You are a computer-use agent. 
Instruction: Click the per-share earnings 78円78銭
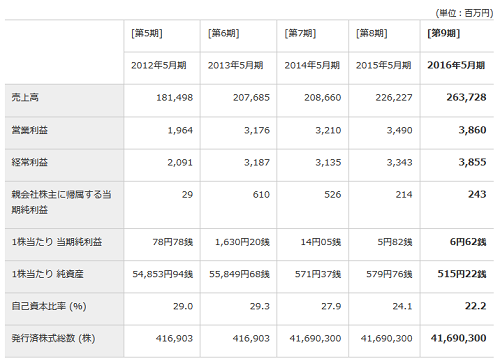pyautogui.click(x=173, y=242)
